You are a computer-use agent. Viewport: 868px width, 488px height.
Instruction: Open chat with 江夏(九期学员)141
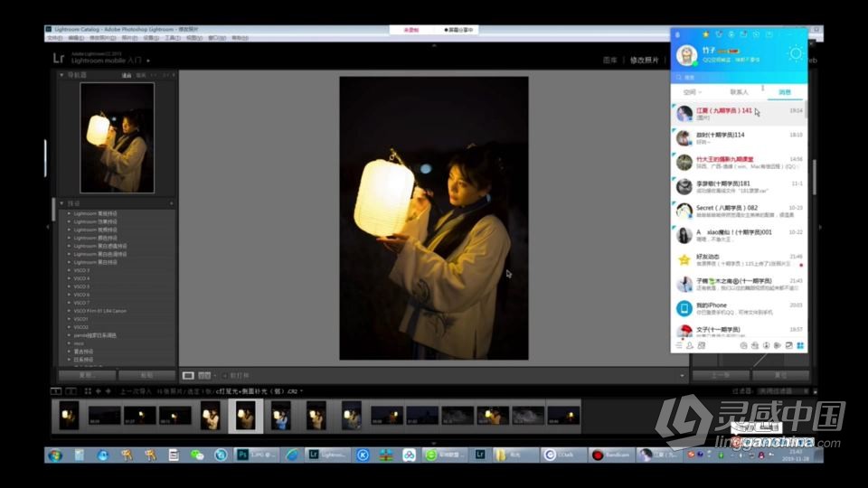click(x=739, y=114)
